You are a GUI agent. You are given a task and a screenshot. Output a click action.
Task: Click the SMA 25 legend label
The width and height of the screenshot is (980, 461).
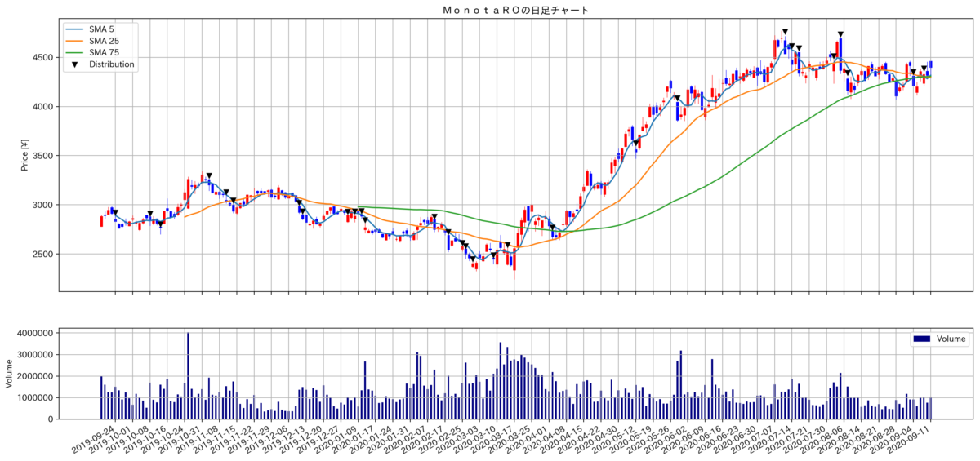pos(105,41)
